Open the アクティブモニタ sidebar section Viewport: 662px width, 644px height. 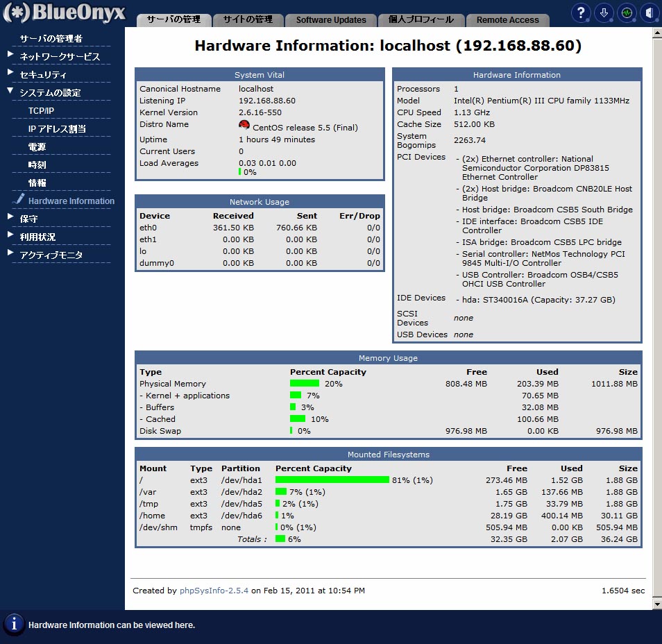[x=51, y=255]
